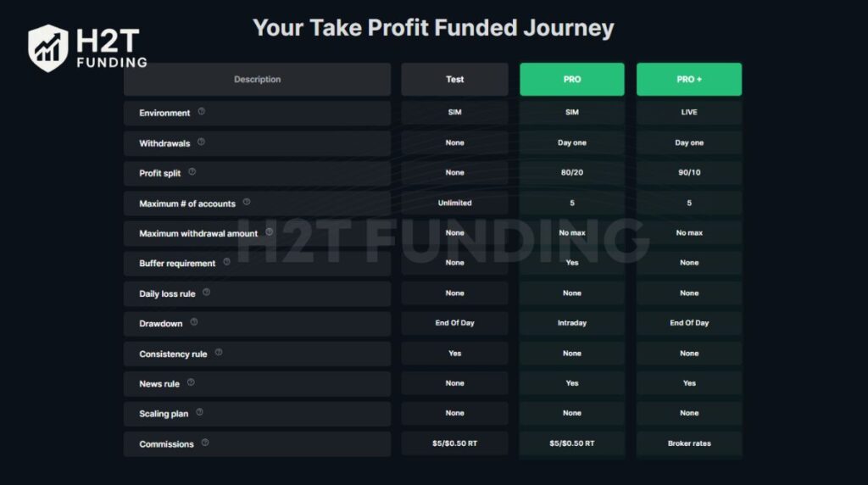Click the 90/10 profit split cell
The image size is (868, 485).
689,173
